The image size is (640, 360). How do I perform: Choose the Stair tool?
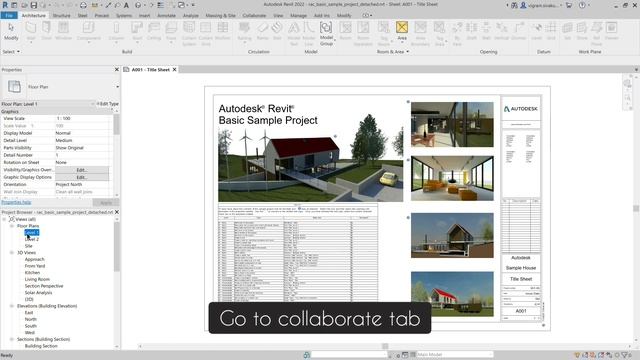pos(277,31)
